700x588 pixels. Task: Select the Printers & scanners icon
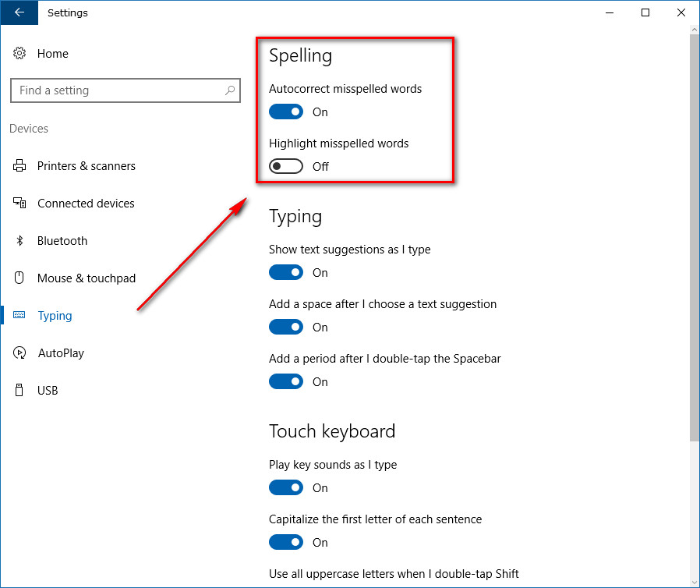[x=19, y=165]
